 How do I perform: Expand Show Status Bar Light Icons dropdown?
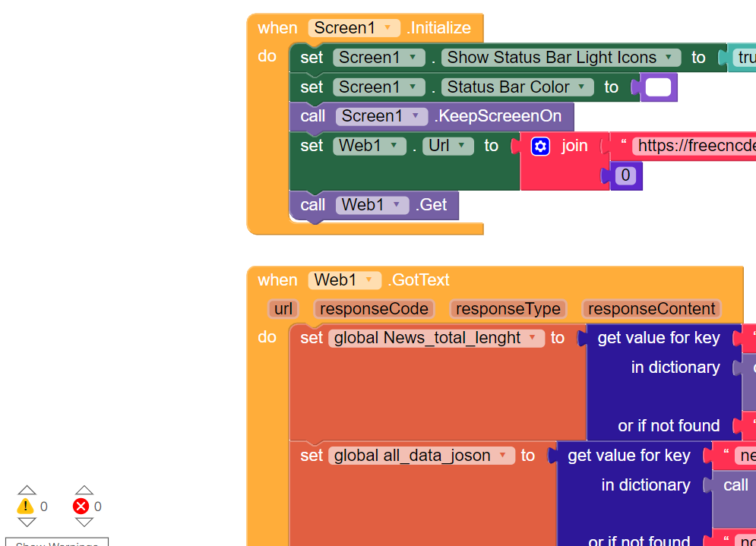tap(561, 58)
